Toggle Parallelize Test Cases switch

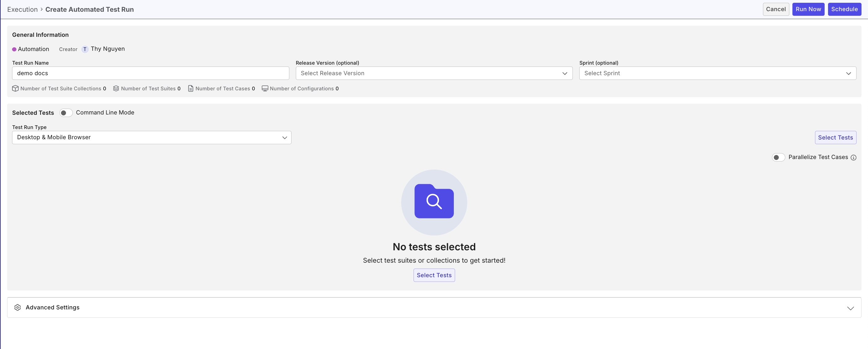point(778,157)
